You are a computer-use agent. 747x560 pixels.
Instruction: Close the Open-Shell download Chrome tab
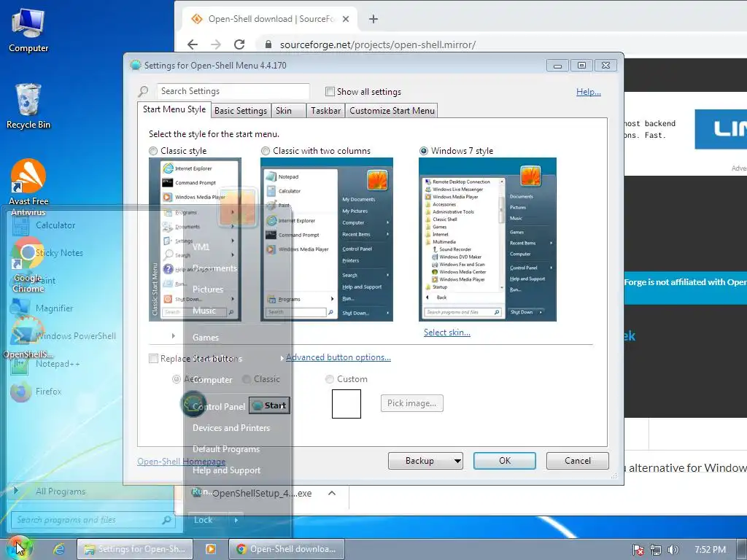coord(346,19)
